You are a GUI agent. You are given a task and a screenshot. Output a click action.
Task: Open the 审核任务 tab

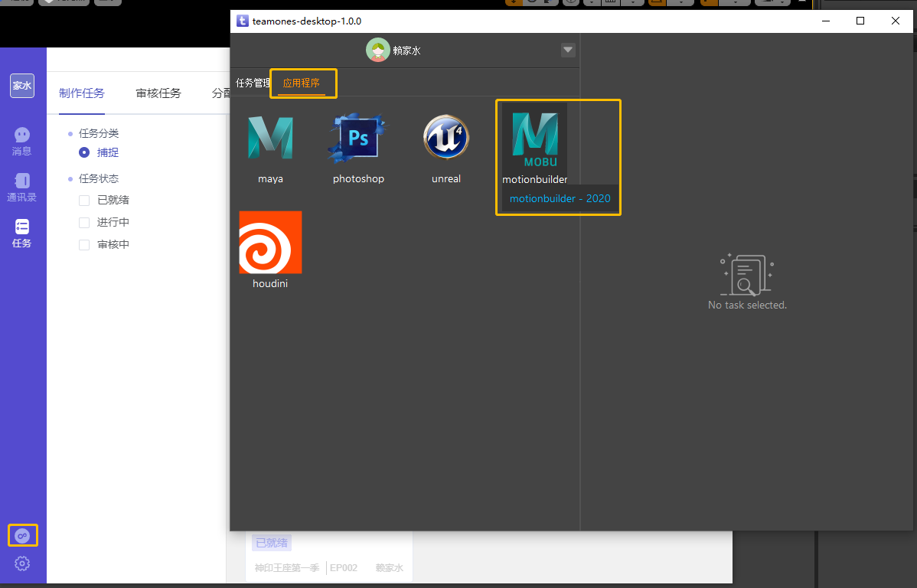[158, 93]
